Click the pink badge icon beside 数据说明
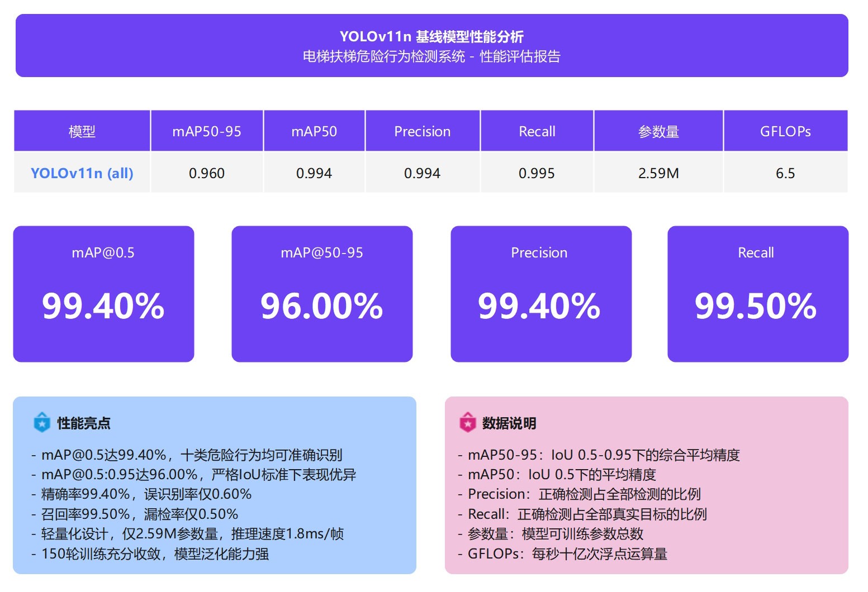 pyautogui.click(x=467, y=423)
